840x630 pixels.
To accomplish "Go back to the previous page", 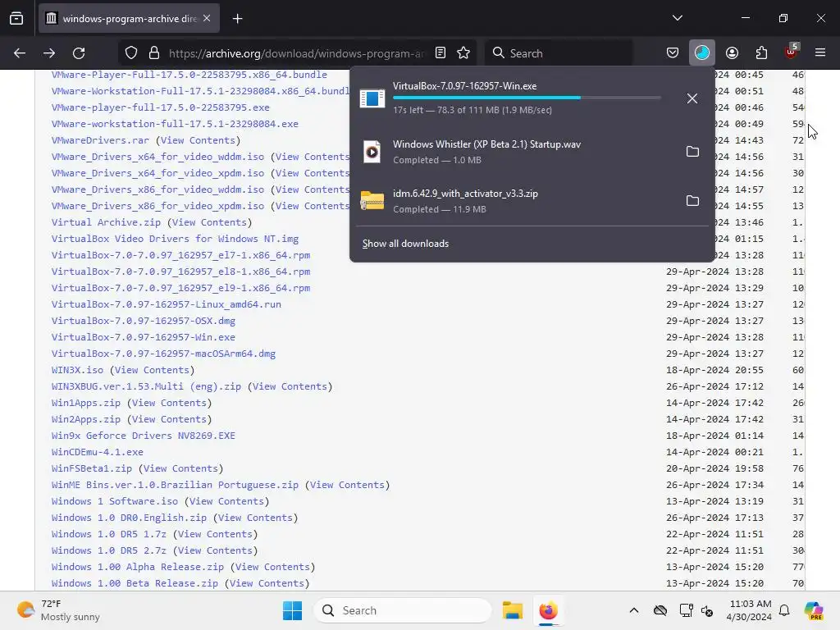I will [x=20, y=53].
